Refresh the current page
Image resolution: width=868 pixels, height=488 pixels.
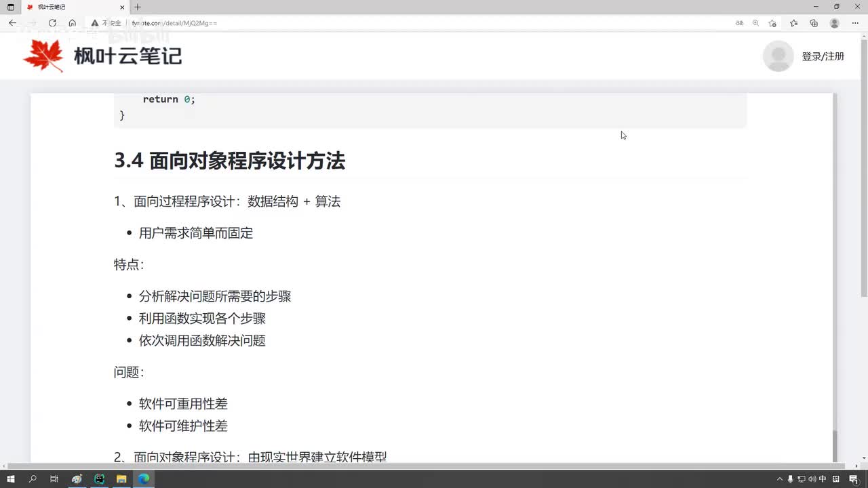[x=52, y=23]
